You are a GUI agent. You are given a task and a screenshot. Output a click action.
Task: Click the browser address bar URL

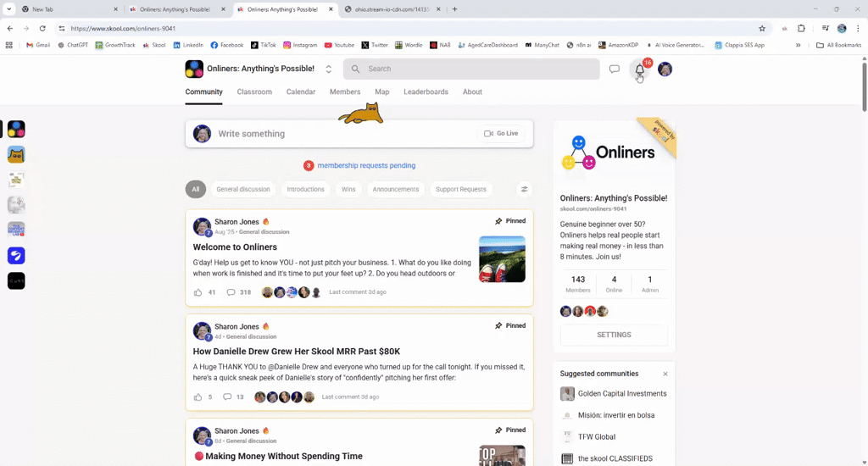coord(123,28)
